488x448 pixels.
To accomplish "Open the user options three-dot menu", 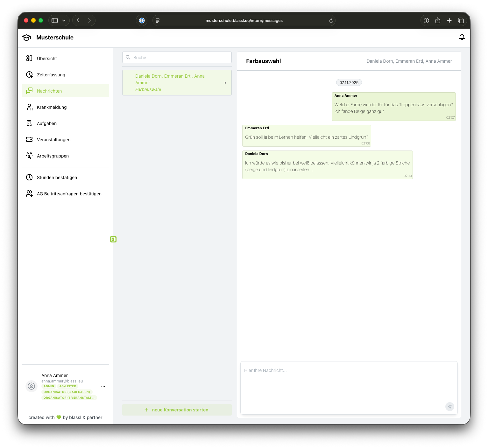I will (x=103, y=386).
